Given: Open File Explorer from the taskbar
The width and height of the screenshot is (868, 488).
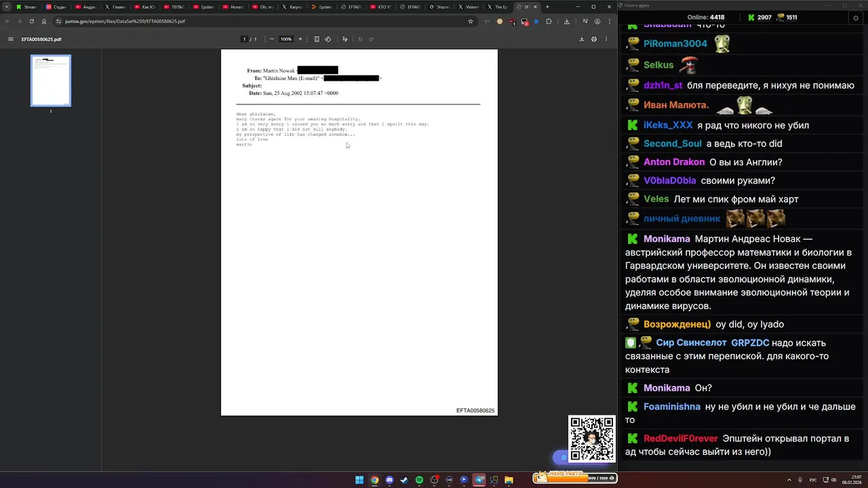Looking at the screenshot, I should coord(509,480).
